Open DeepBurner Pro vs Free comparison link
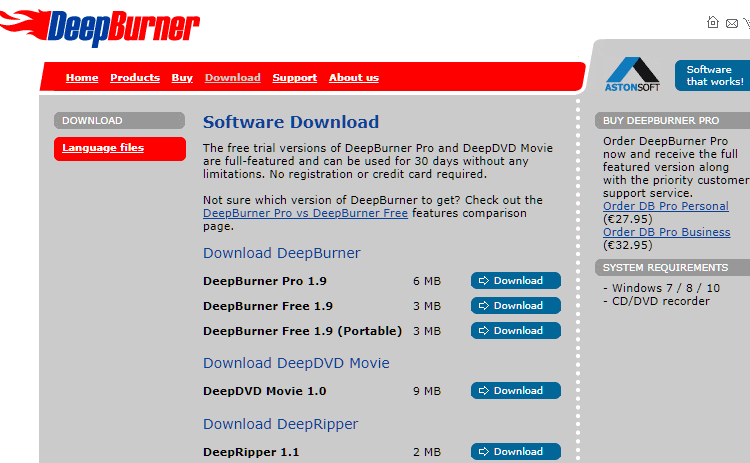750x463 pixels. pyautogui.click(x=305, y=213)
